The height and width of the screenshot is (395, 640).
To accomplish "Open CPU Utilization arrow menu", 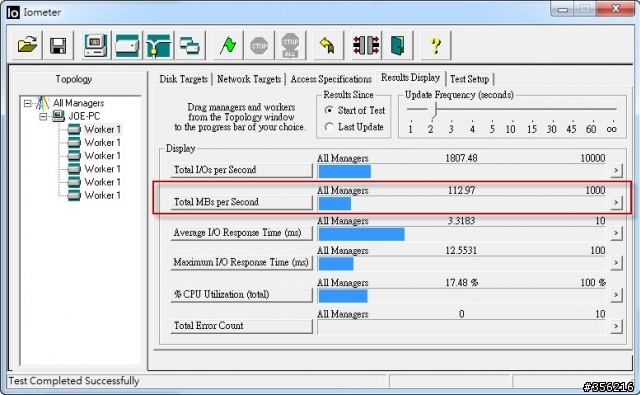I will click(616, 295).
